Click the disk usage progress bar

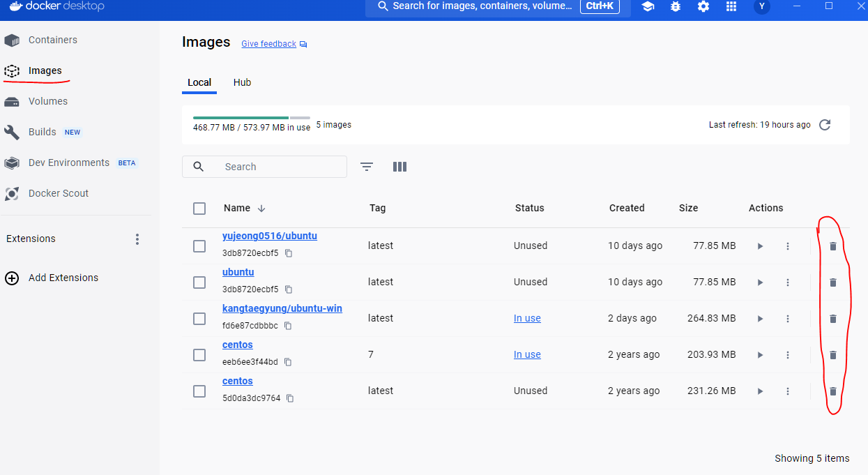pyautogui.click(x=252, y=118)
